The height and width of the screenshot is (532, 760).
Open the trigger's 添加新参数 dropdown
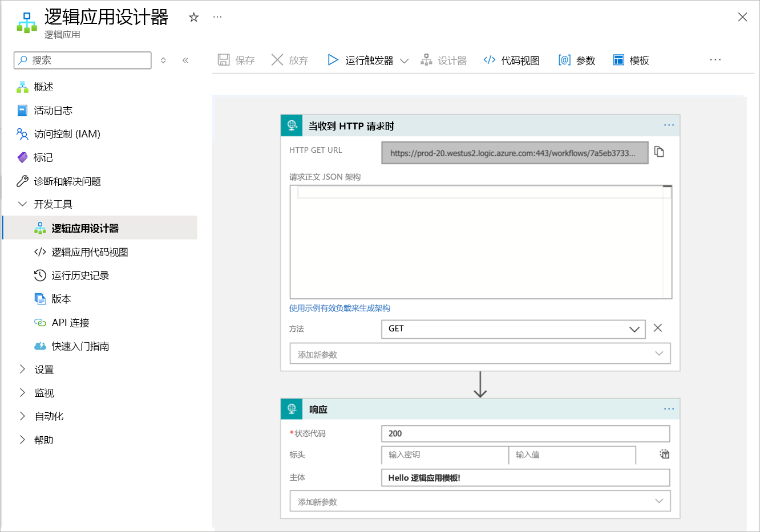480,354
